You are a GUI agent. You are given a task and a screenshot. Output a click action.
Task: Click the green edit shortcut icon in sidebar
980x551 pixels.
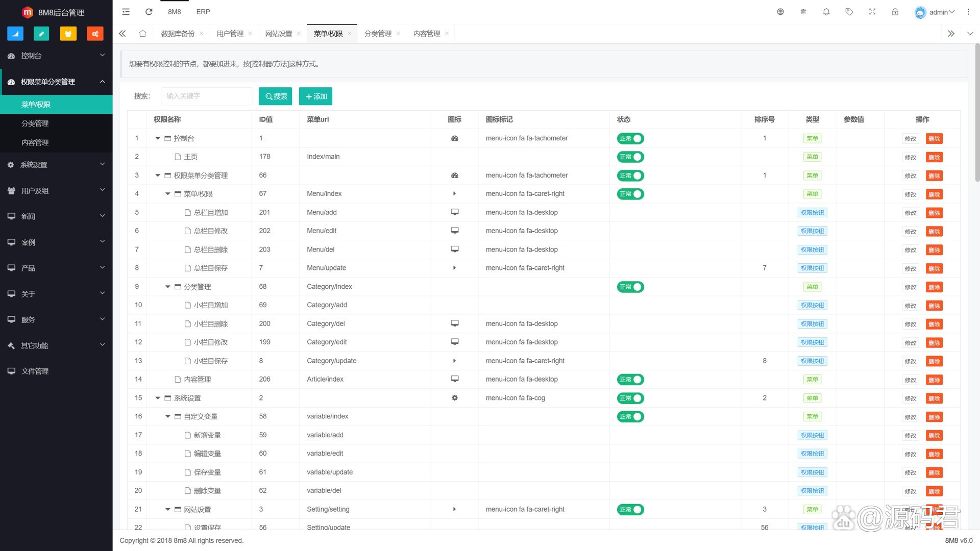41,34
